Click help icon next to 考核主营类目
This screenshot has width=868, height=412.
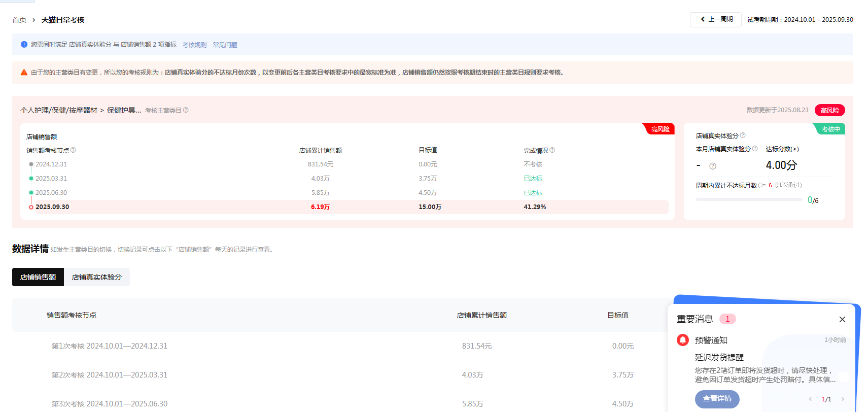186,110
